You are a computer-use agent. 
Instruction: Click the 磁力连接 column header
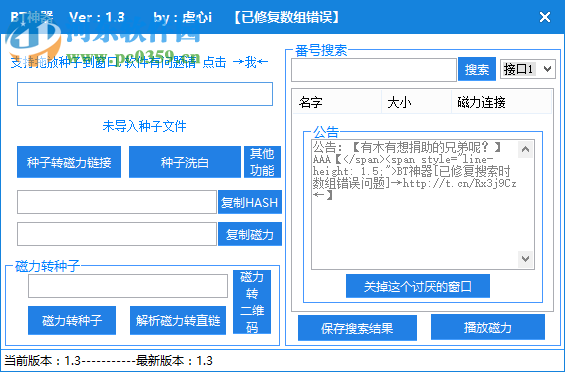click(501, 103)
